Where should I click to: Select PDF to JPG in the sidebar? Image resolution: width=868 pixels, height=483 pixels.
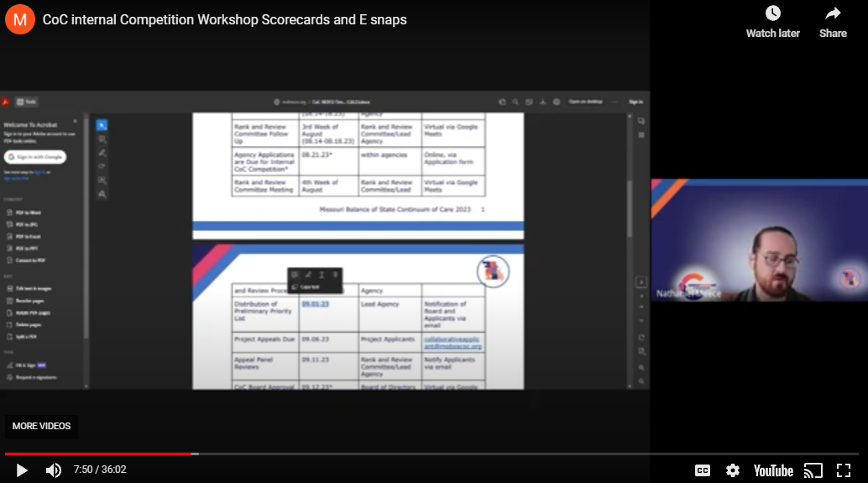23,224
